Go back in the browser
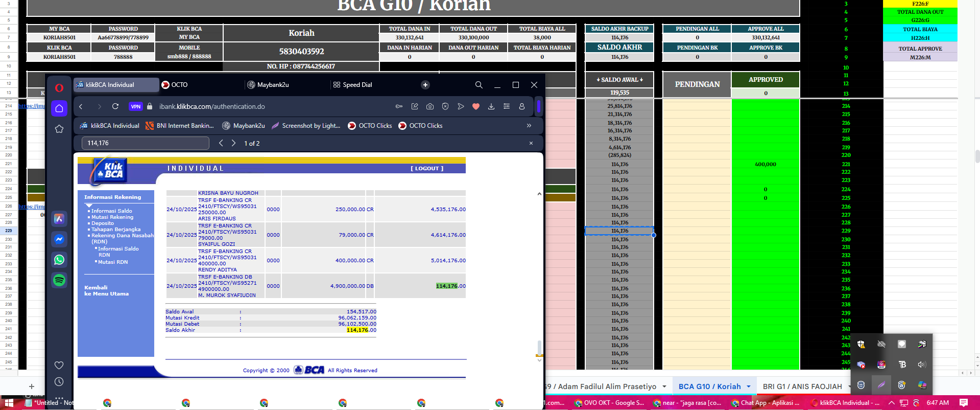 pos(81,106)
